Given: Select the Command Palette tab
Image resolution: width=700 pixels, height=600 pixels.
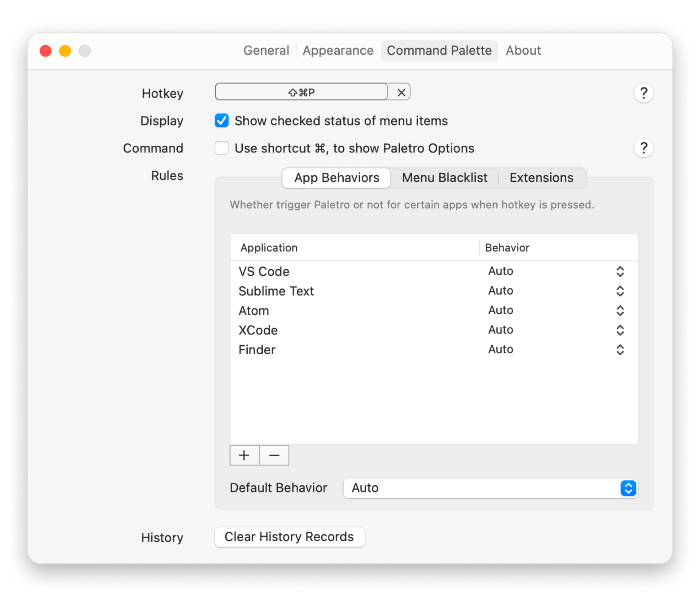Looking at the screenshot, I should (439, 50).
